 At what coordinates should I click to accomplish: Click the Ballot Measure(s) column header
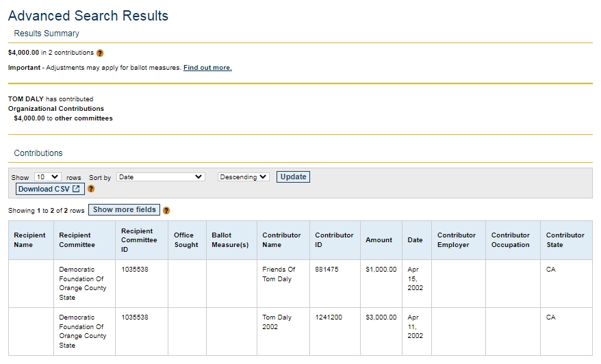[230, 240]
